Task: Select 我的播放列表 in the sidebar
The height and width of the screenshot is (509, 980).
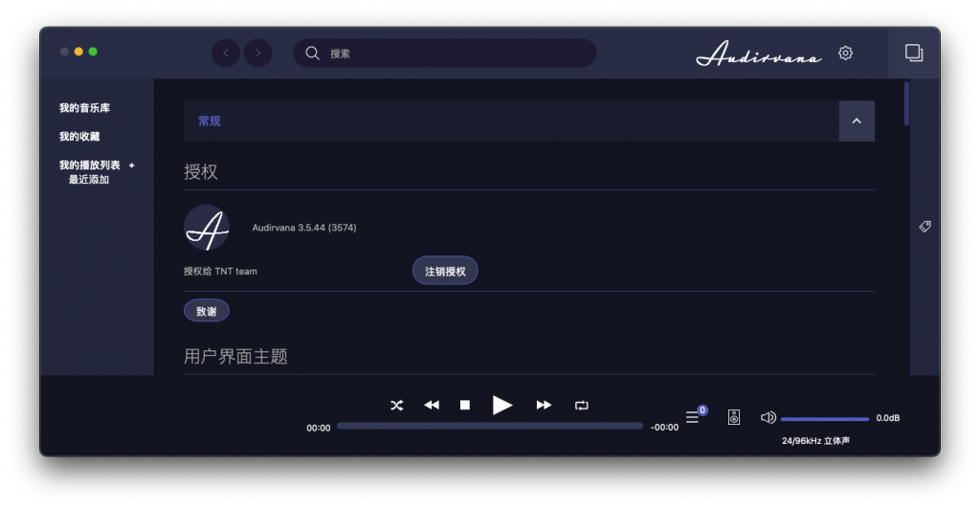Action: [89, 166]
